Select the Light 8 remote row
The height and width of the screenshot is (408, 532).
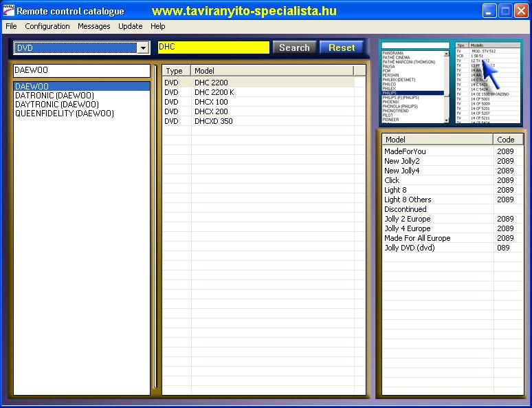point(452,190)
